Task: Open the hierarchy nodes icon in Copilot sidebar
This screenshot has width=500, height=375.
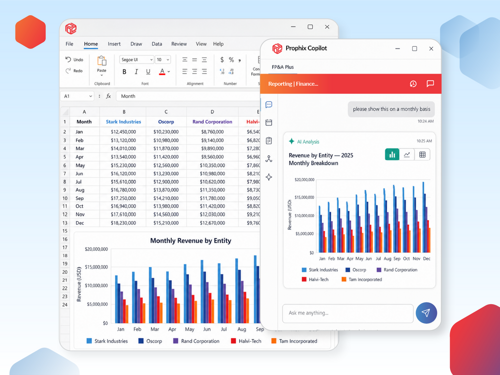Action: (x=269, y=159)
